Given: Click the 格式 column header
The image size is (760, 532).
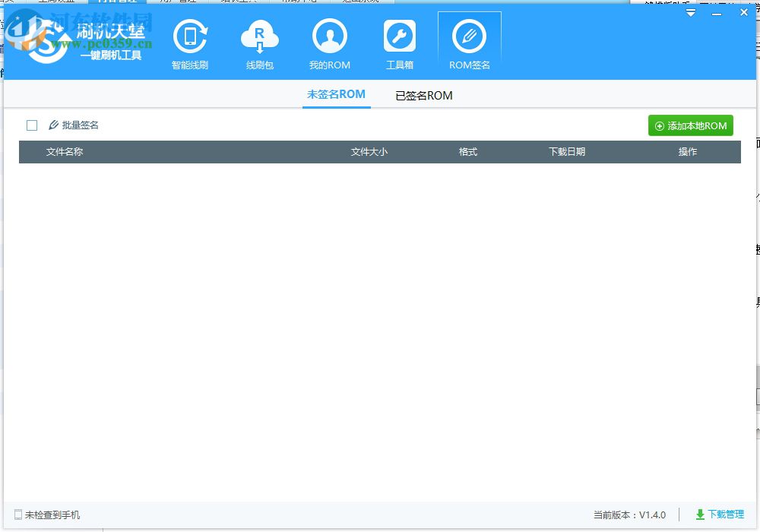Looking at the screenshot, I should (x=468, y=152).
